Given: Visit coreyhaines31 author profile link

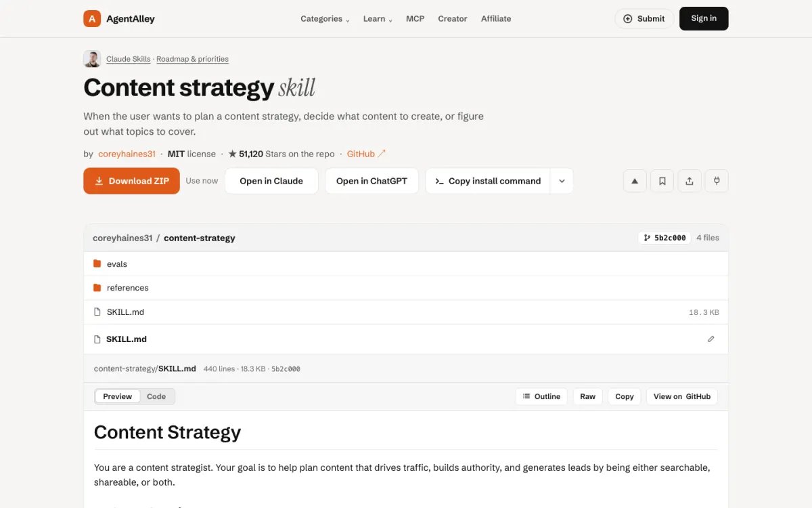Looking at the screenshot, I should (x=127, y=154).
